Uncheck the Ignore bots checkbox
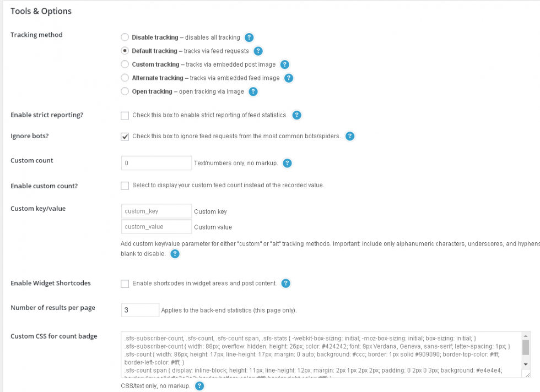This screenshot has height=392, width=540. point(125,136)
